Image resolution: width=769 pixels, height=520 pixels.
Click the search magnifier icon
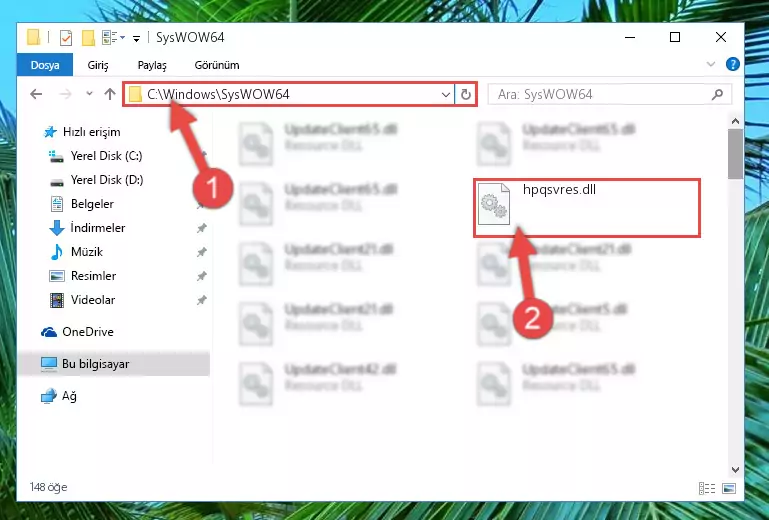(x=718, y=94)
